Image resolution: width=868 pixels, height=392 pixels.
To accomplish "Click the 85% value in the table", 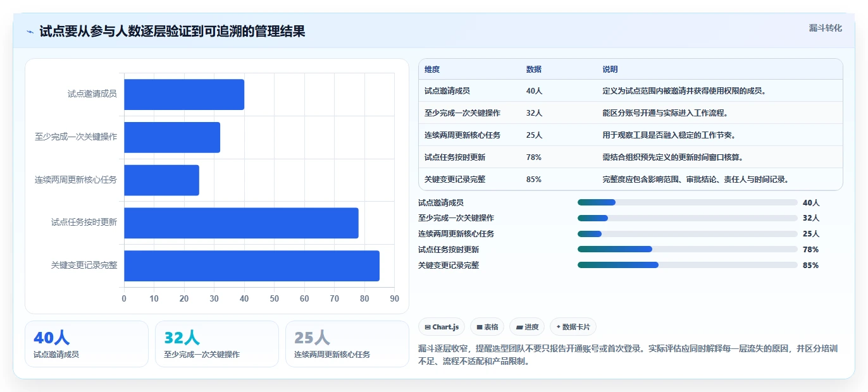I will click(534, 180).
